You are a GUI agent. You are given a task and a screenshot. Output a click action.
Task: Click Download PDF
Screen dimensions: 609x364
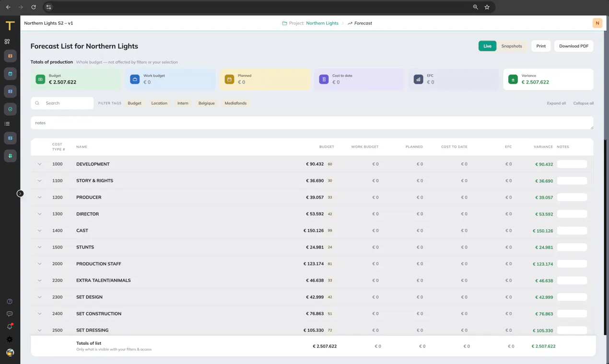[x=574, y=46]
